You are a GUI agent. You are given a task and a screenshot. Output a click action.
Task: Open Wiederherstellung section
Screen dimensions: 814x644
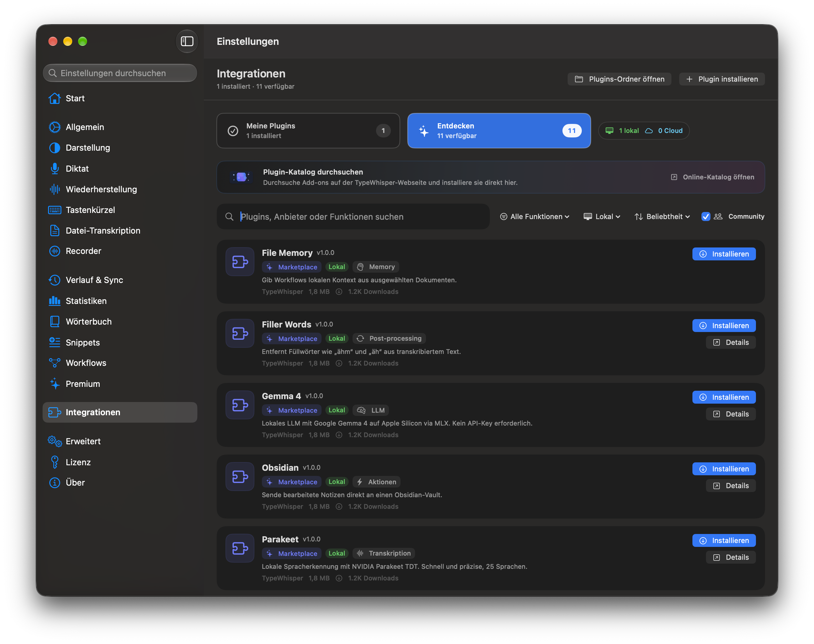[119, 189]
